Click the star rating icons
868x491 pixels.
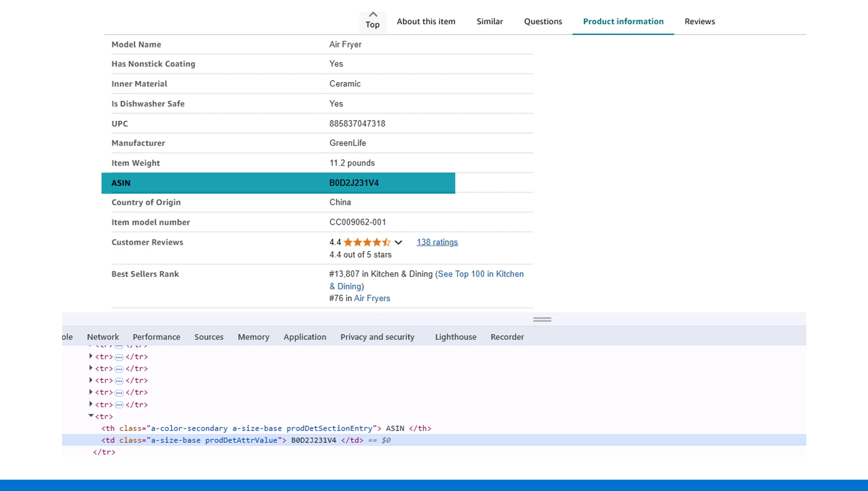[x=367, y=242]
